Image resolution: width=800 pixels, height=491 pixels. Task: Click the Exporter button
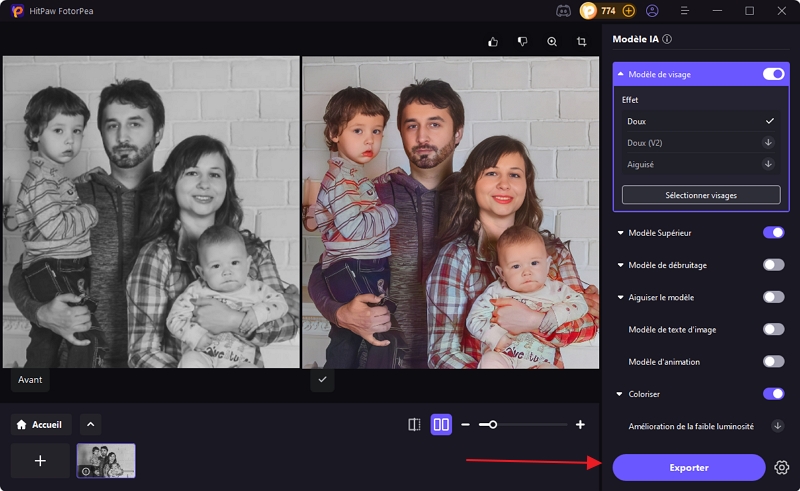point(688,467)
